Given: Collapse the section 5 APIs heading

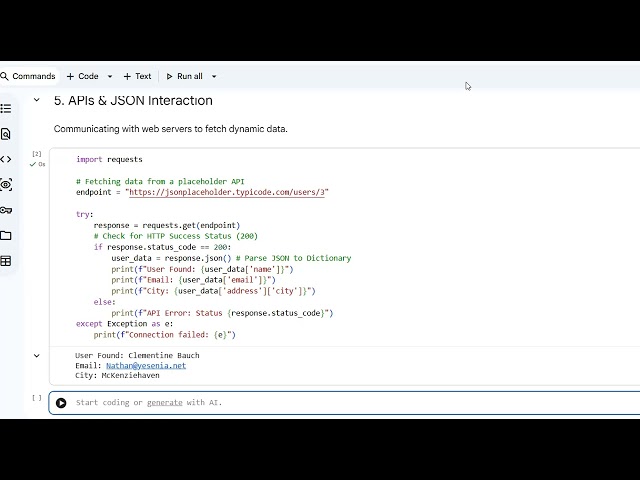Looking at the screenshot, I should pyautogui.click(x=37, y=100).
